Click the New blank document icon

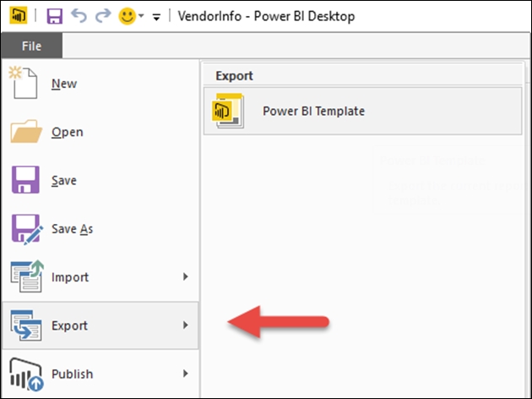(x=23, y=83)
